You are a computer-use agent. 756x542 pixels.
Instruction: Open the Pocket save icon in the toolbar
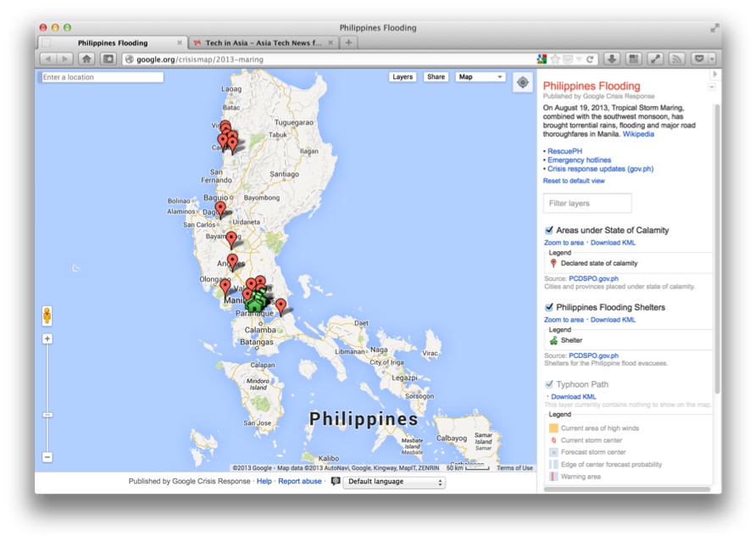(700, 59)
